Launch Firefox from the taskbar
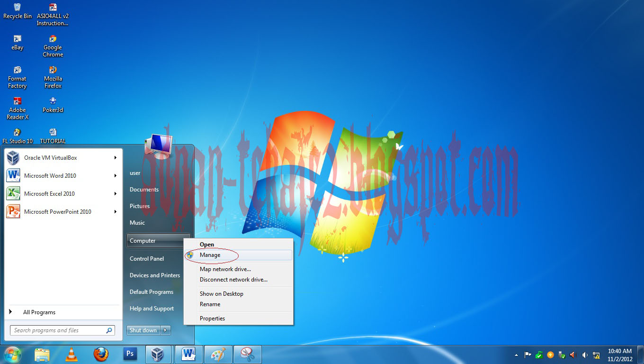644x364 pixels. (x=100, y=355)
